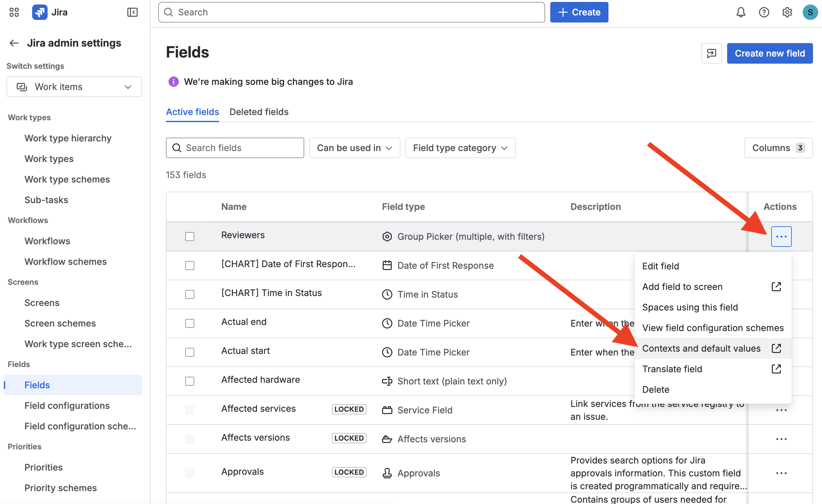Open actions ellipsis for Affects versions row
This screenshot has width=822, height=504.
781,439
